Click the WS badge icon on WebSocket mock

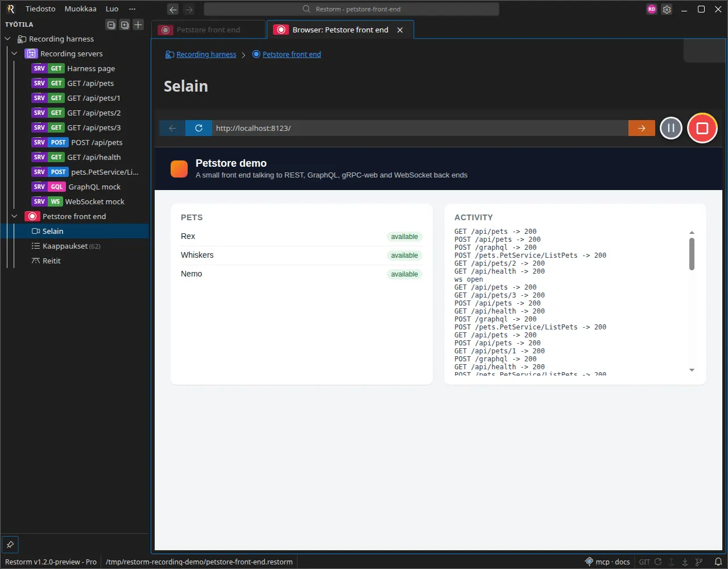point(55,201)
